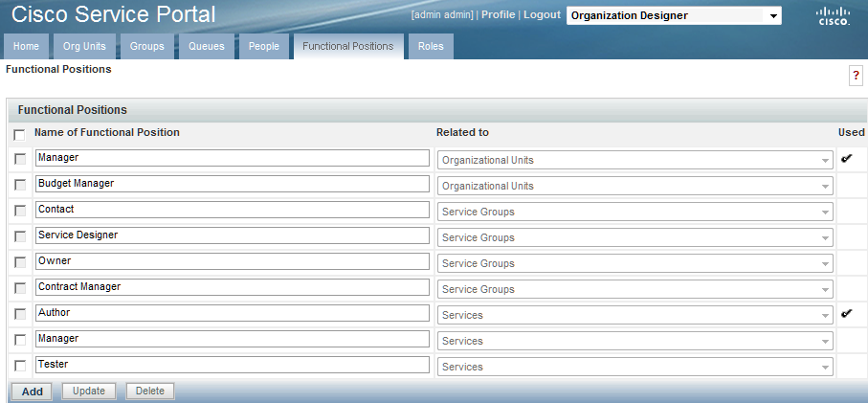Click the Used checkmark in Author row
868x403 pixels.
846,314
